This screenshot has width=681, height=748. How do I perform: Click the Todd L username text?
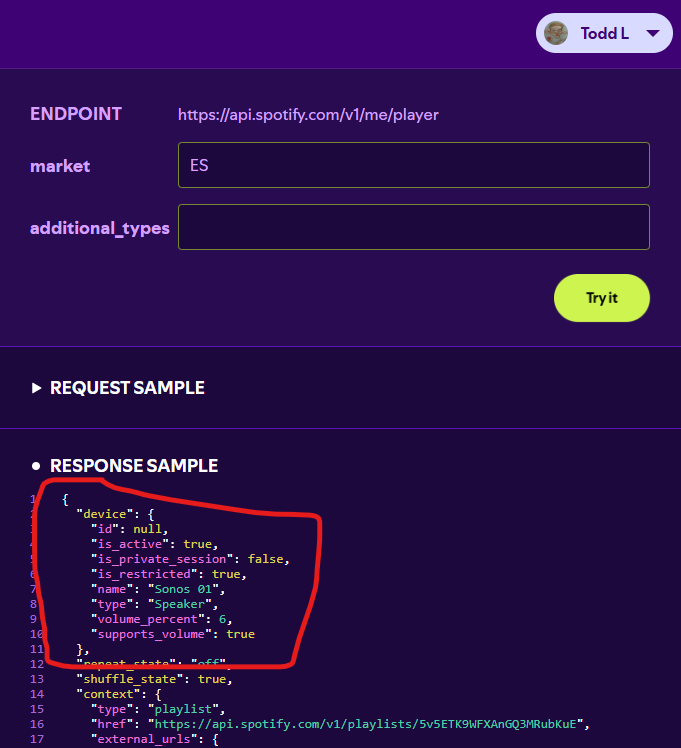[604, 33]
